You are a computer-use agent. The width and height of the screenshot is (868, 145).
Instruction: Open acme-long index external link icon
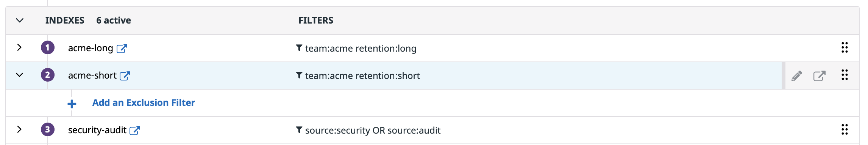(122, 48)
